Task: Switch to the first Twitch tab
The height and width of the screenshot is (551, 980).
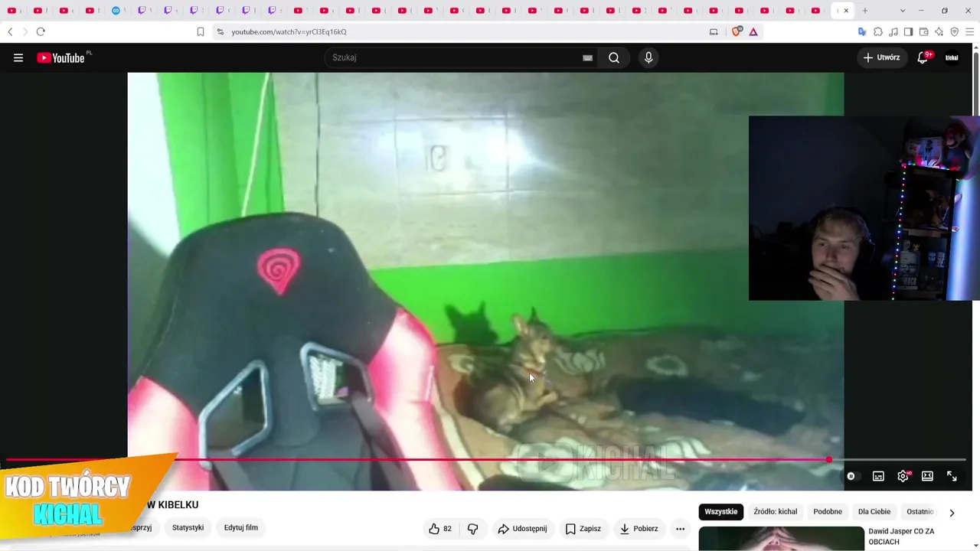Action: [142, 11]
